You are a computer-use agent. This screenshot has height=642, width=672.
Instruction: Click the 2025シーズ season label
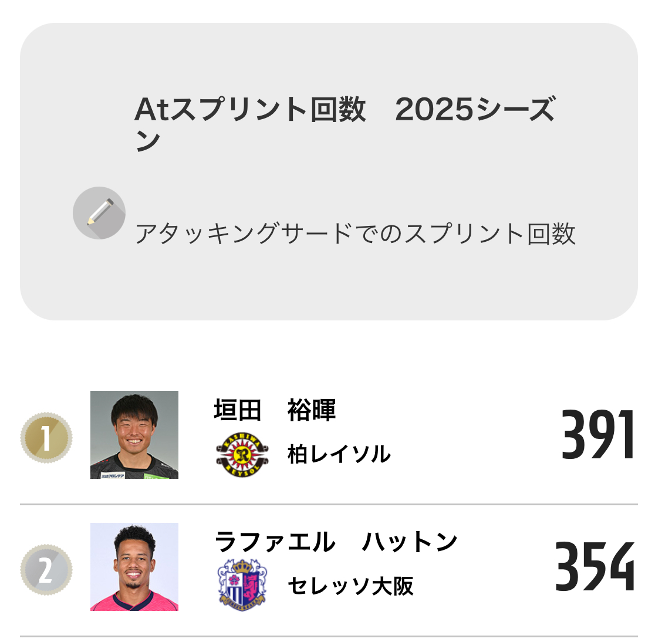click(474, 110)
